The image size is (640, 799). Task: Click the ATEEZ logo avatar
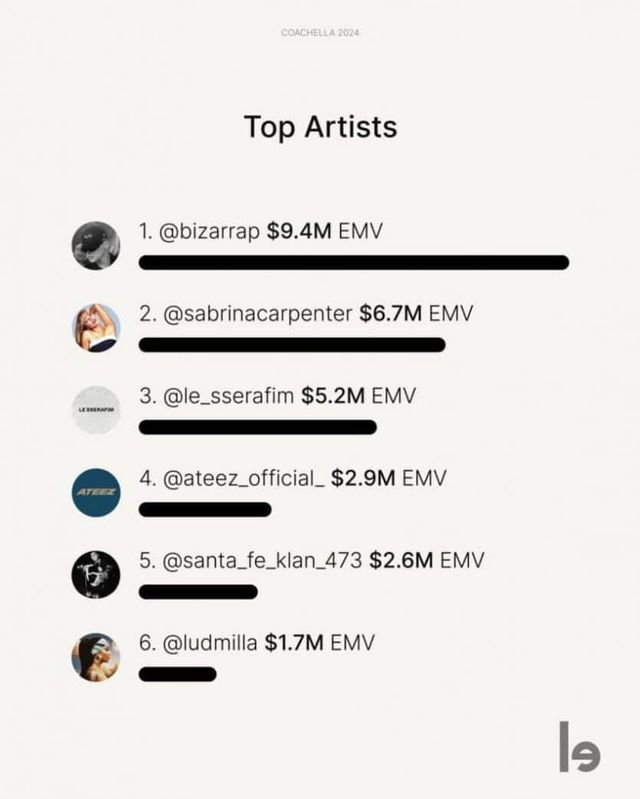(96, 492)
